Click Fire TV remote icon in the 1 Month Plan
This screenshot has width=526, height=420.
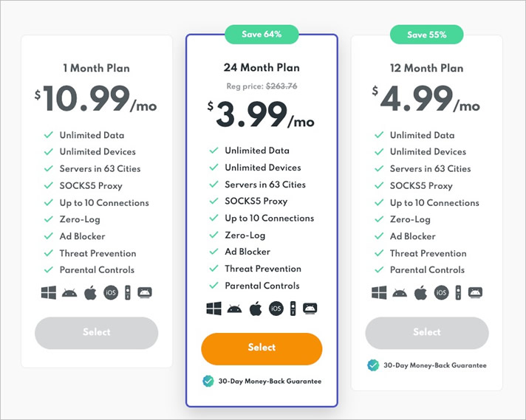tap(128, 292)
